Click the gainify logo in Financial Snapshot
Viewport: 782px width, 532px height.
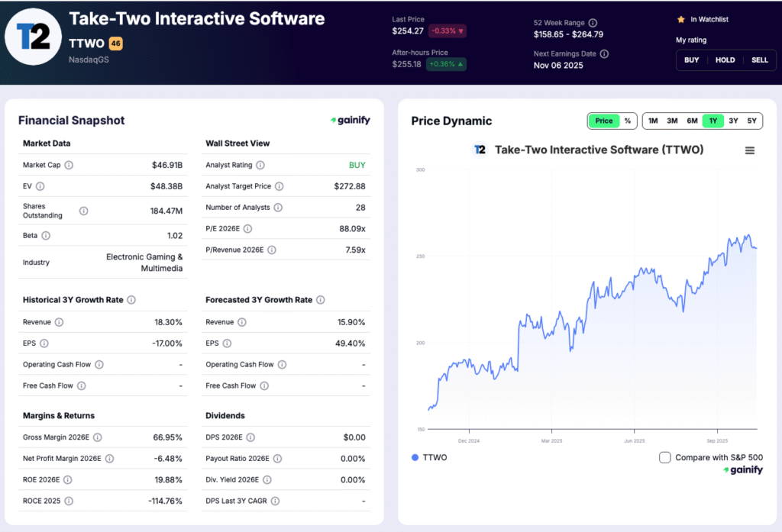pyautogui.click(x=351, y=120)
